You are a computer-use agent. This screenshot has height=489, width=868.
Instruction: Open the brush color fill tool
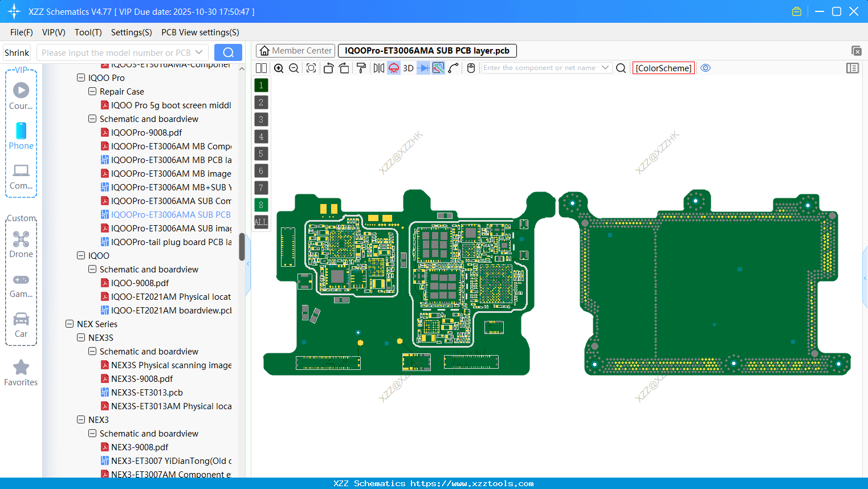tap(360, 68)
